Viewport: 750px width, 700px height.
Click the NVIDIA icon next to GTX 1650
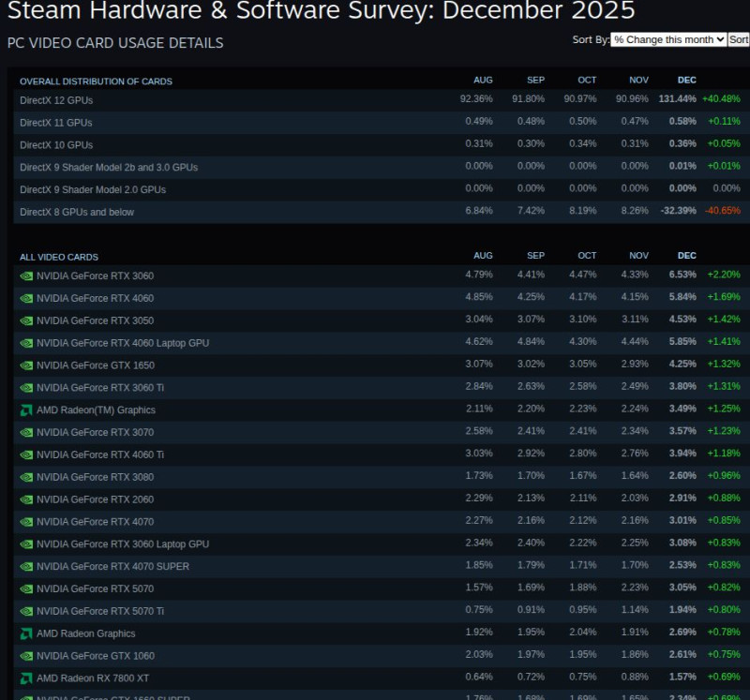tap(26, 365)
